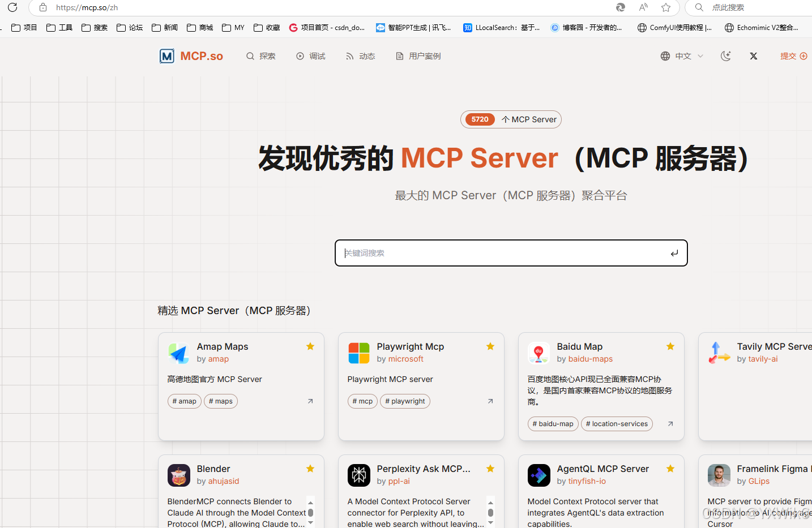Viewport: 812px width, 528px height.
Task: Open the 项目 bookmarks folder
Action: [x=24, y=28]
